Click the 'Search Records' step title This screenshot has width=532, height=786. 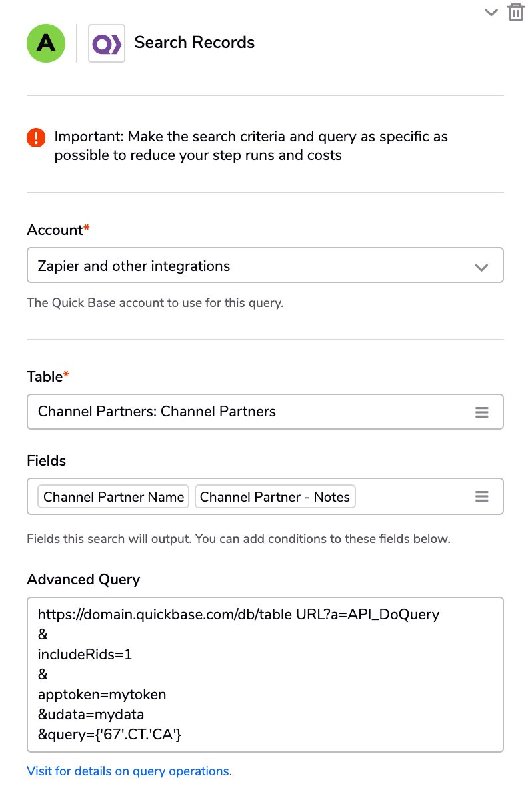point(195,43)
